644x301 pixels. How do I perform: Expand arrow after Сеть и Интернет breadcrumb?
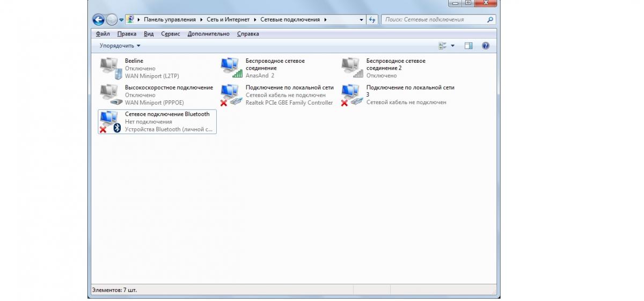pos(255,19)
